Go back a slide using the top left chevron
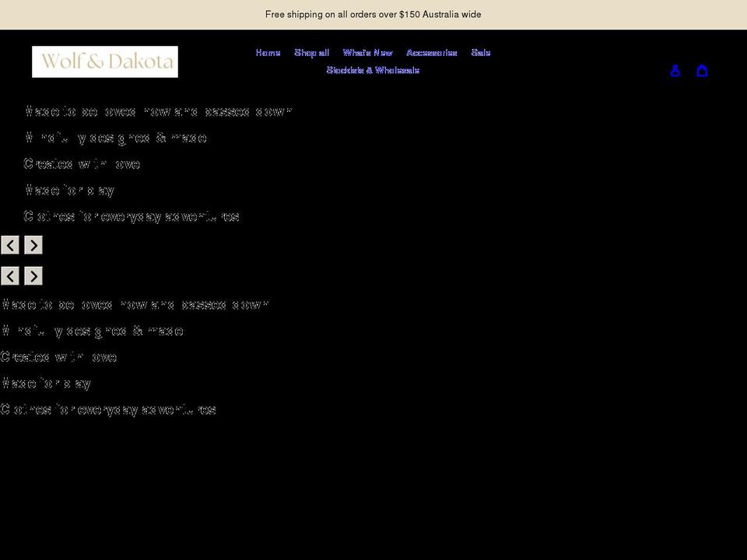 tap(10, 245)
